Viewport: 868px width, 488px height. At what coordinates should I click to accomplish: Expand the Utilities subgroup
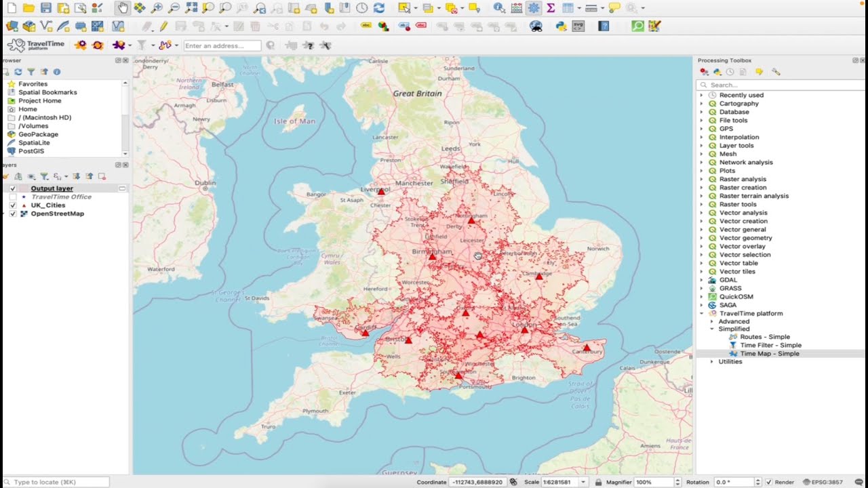coord(712,362)
